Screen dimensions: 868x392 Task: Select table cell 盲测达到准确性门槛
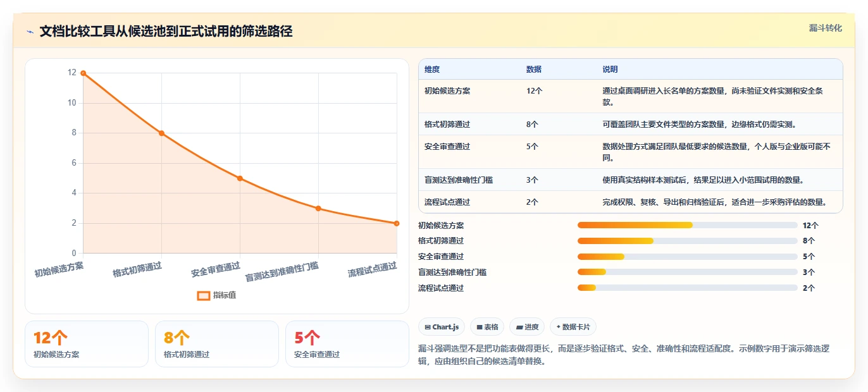(459, 180)
